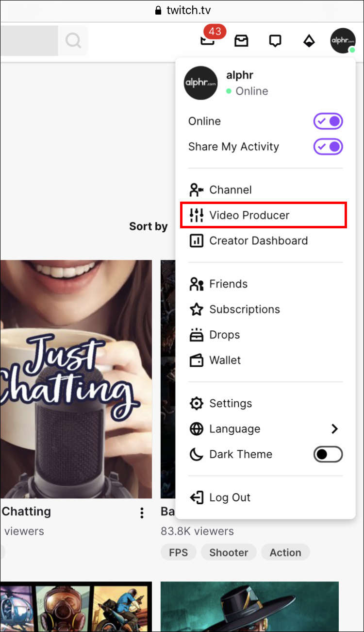Open Settings from the menu
364x632 pixels.
265,403
